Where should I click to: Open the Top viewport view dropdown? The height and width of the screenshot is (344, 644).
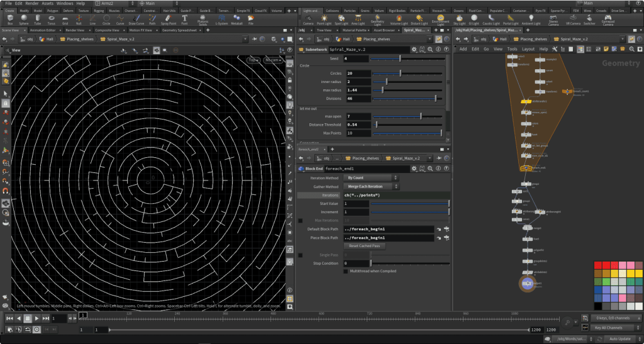tap(253, 60)
